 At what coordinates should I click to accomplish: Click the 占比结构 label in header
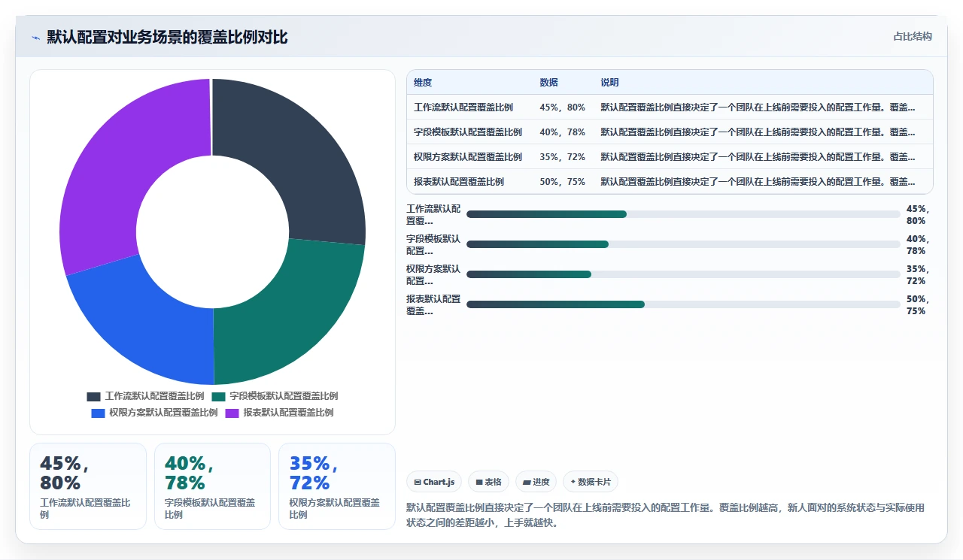pyautogui.click(x=913, y=36)
